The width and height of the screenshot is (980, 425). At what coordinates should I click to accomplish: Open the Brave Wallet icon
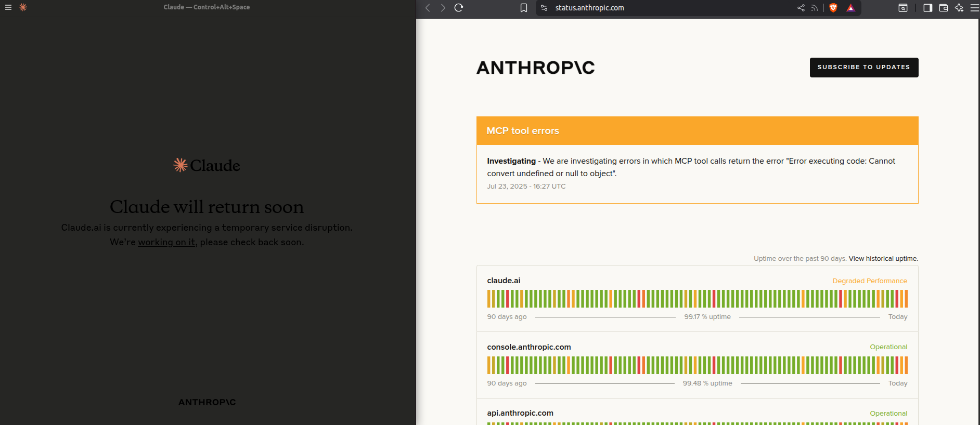943,8
